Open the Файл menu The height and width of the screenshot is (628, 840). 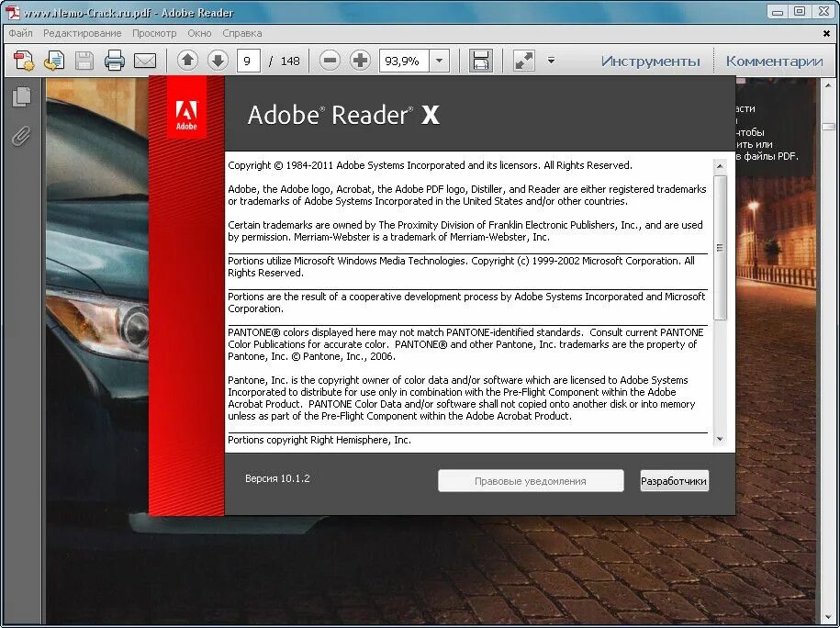coord(20,33)
